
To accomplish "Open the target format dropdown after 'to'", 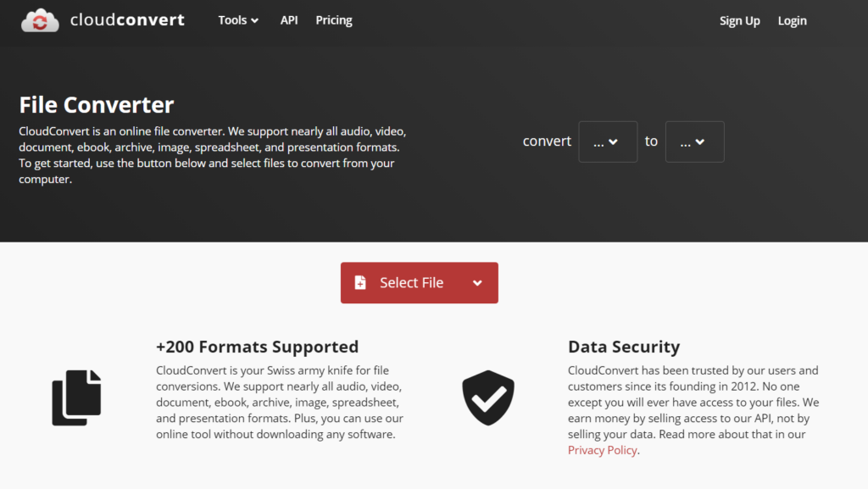I will tap(695, 142).
